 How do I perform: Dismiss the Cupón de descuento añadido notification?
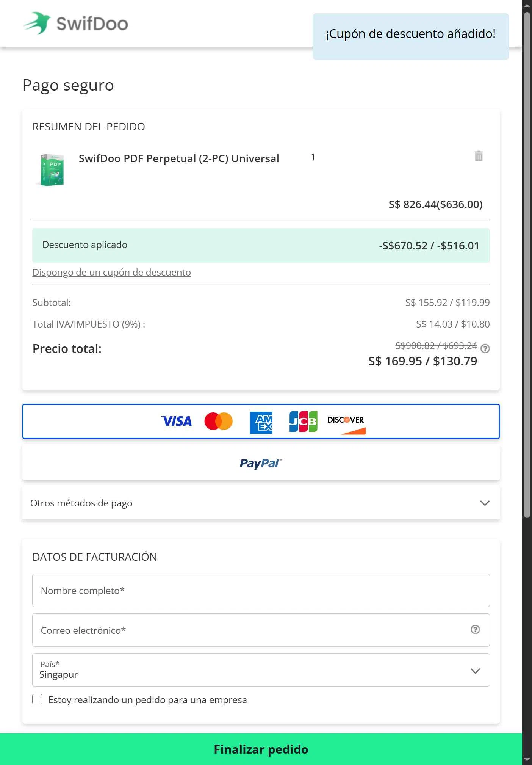[x=411, y=36]
